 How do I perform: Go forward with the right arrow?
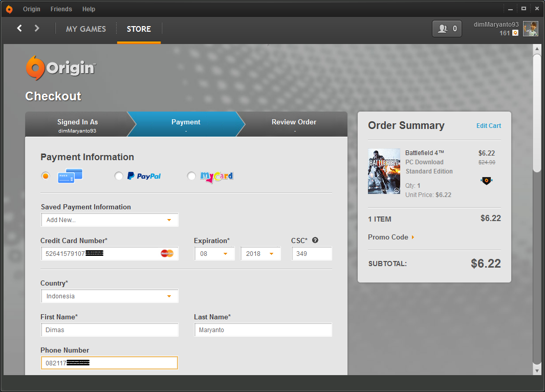tap(37, 29)
